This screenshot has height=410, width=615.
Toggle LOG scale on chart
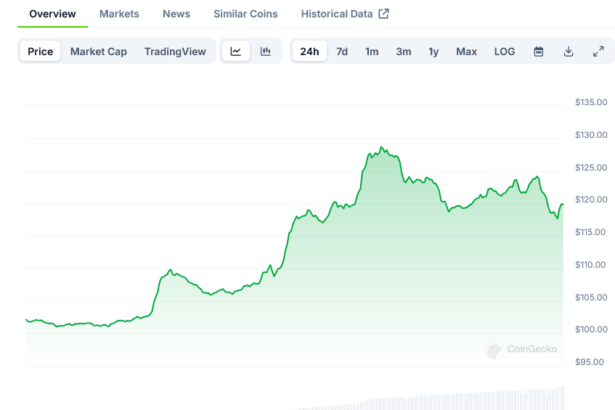pyautogui.click(x=505, y=51)
